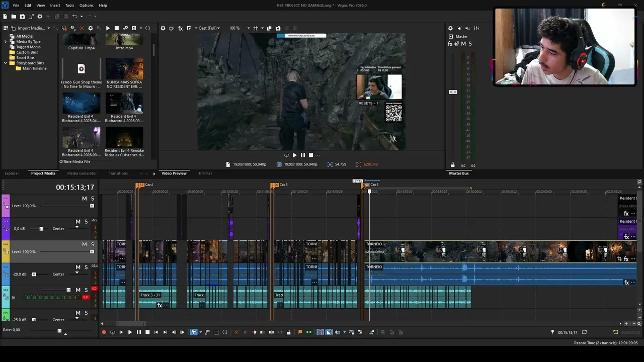Toggle the lock event icon in timeline toolbar

click(x=288, y=332)
